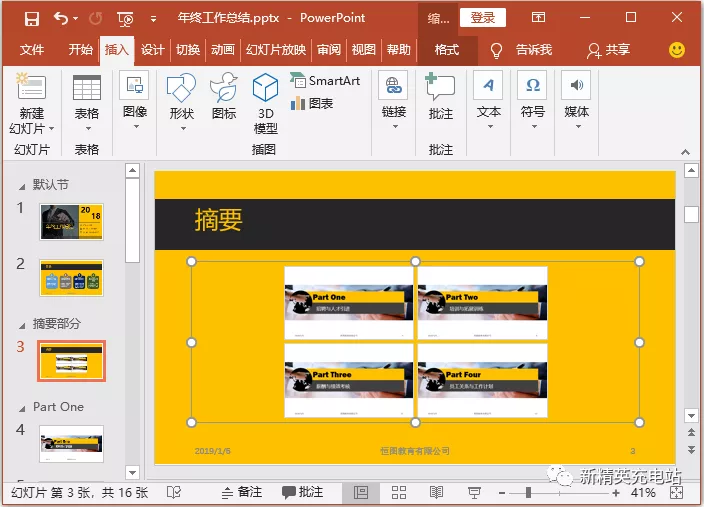
Task: Switch to the 设计 tab
Action: [x=152, y=49]
